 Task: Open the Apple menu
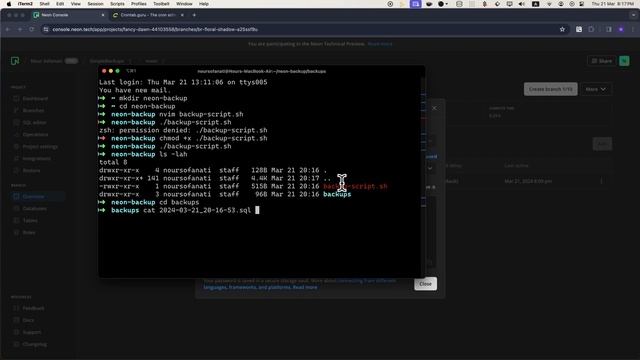[x=9, y=4]
